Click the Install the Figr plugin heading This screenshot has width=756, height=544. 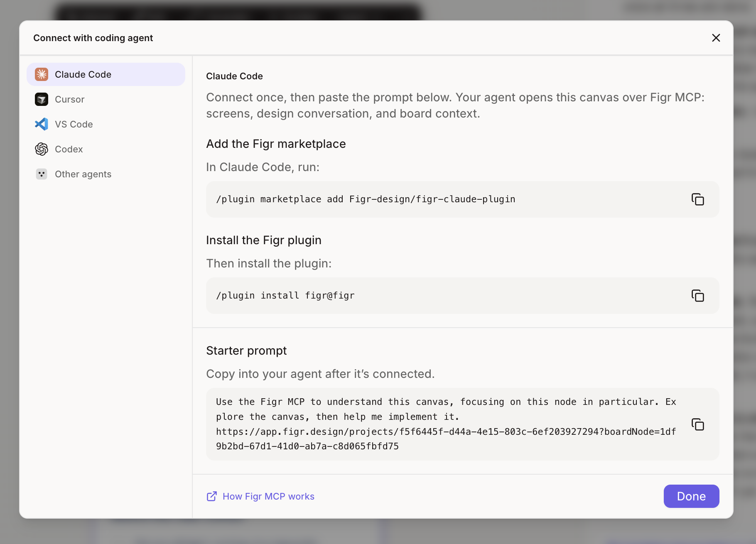(x=264, y=240)
